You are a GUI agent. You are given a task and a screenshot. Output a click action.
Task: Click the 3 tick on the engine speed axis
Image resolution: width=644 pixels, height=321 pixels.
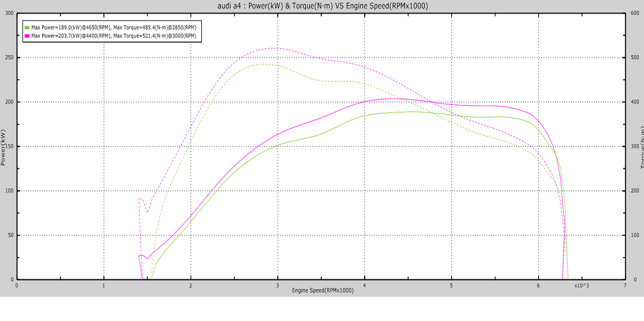tap(278, 286)
